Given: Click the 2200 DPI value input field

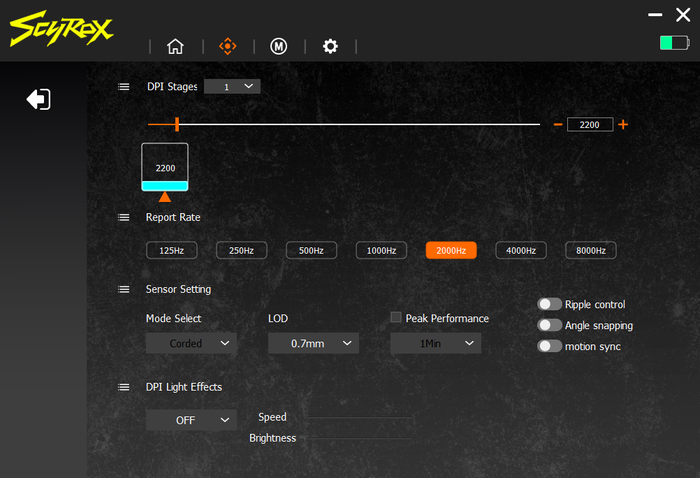Looking at the screenshot, I should pyautogui.click(x=590, y=125).
